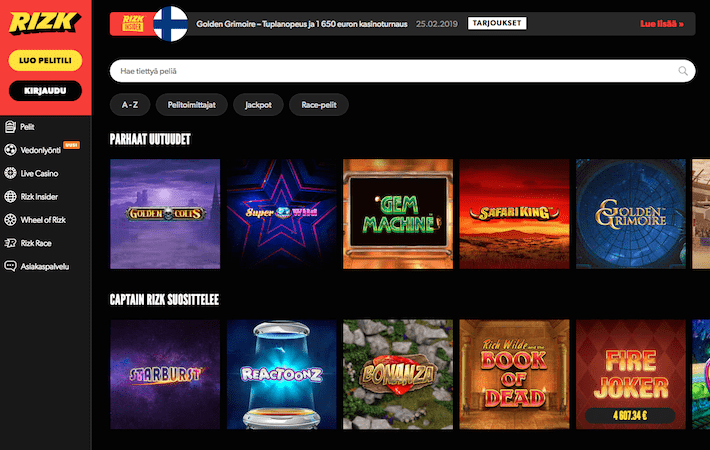This screenshot has width=710, height=450.
Task: Click the Wheel of Rizk icon
Action: 10,220
